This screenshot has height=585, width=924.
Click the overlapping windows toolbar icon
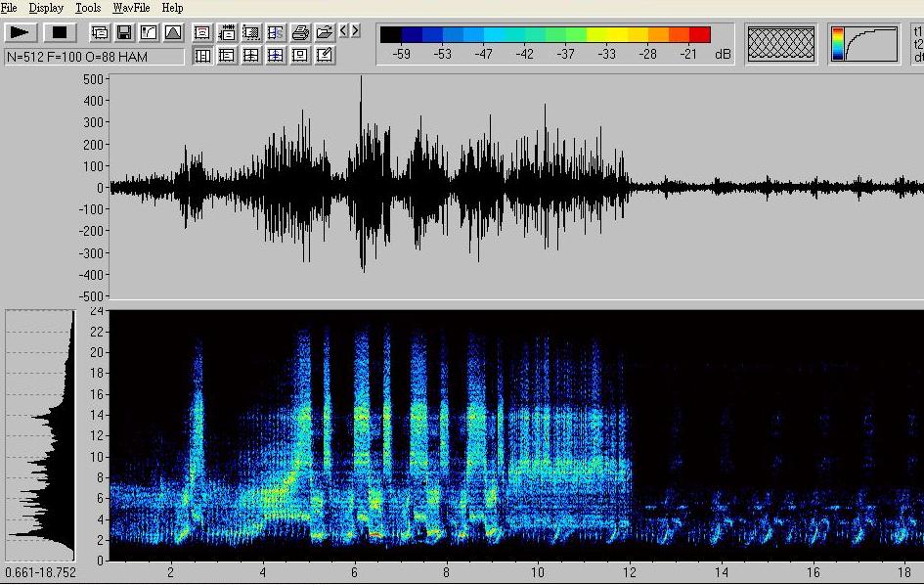[100, 32]
